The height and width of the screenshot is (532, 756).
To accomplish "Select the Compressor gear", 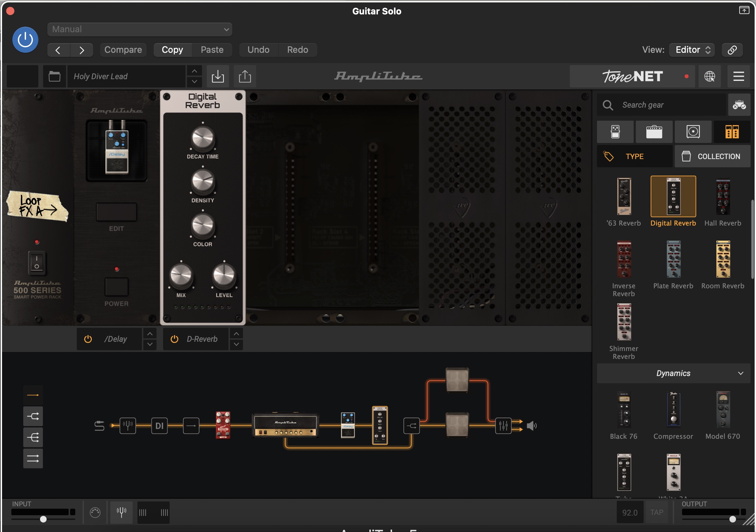I will tap(673, 415).
